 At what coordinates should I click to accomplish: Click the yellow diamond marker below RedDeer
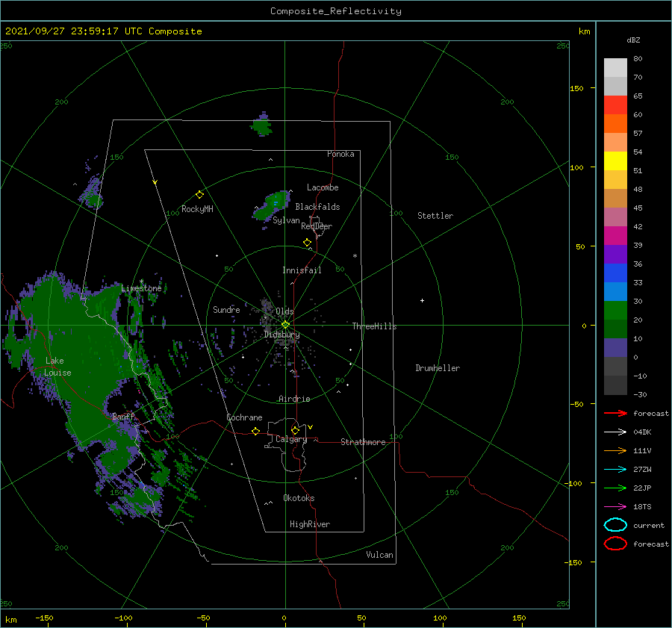point(307,243)
